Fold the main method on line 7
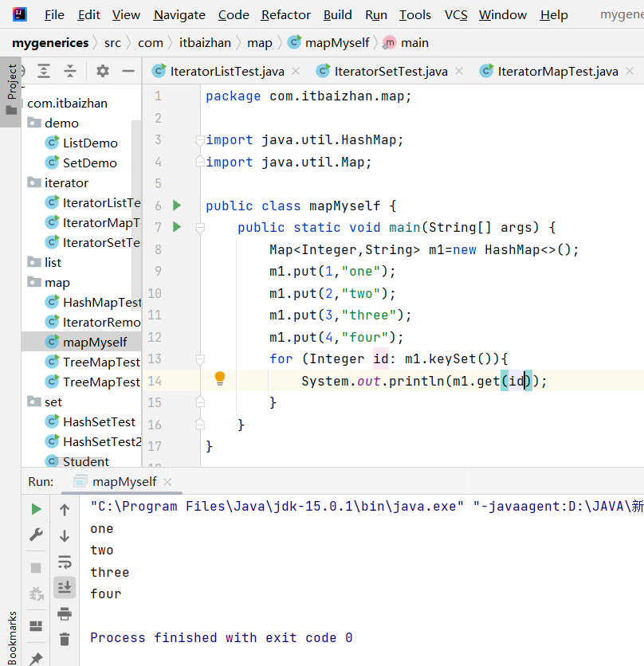 click(200, 228)
